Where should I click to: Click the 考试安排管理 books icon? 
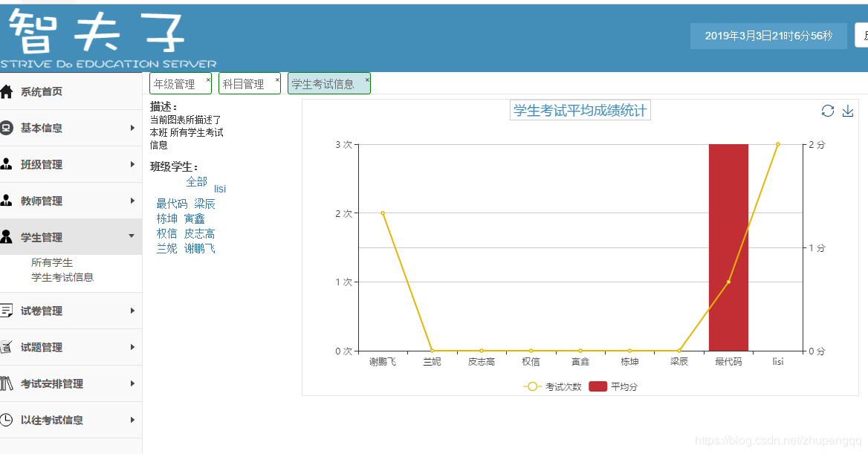tap(7, 383)
